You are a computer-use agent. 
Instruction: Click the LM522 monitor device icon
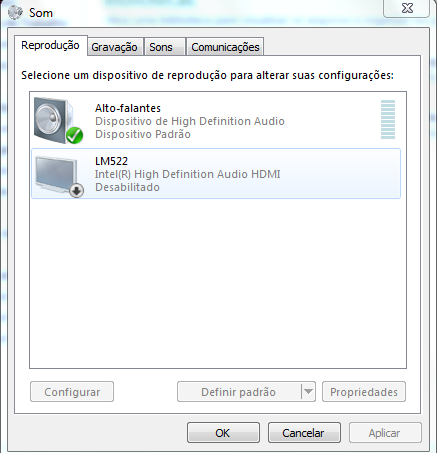click(x=56, y=175)
